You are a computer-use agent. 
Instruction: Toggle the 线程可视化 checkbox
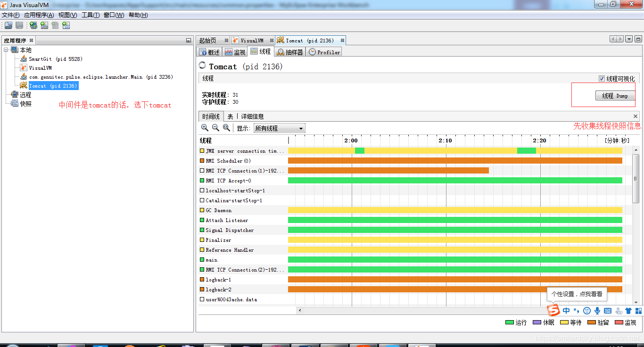tap(602, 79)
